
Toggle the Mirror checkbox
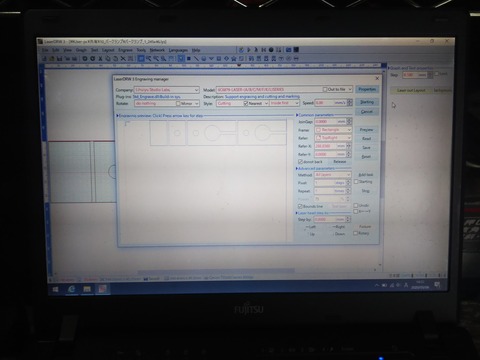click(x=178, y=104)
